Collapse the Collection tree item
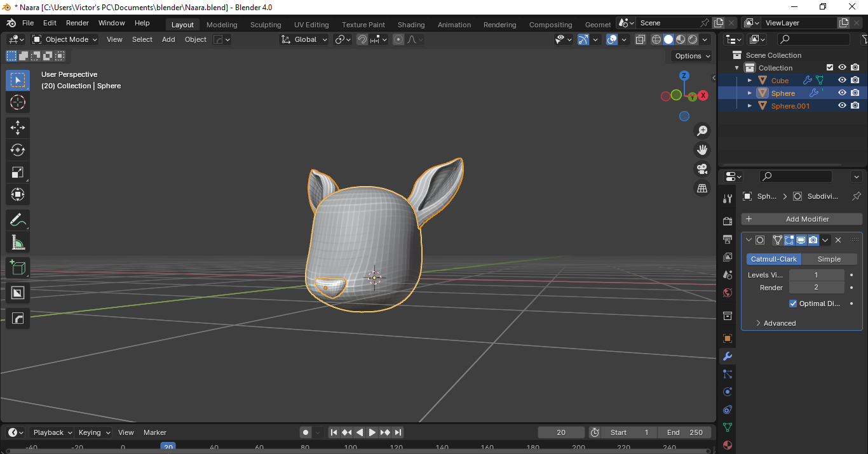 point(737,68)
